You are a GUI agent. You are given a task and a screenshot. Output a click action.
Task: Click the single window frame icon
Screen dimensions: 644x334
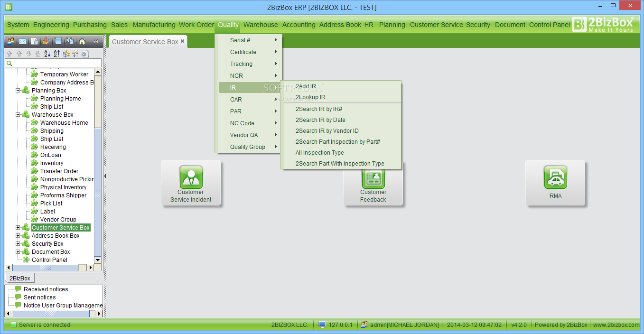[58, 41]
